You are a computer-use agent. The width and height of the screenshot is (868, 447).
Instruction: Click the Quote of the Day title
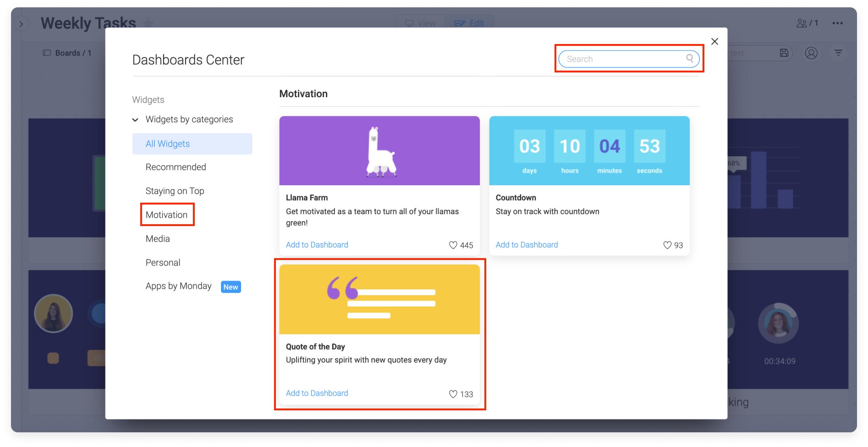coord(315,347)
